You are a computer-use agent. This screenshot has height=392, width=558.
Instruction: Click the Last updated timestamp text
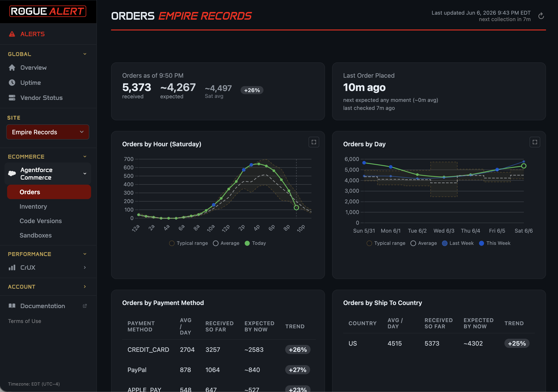click(x=481, y=13)
